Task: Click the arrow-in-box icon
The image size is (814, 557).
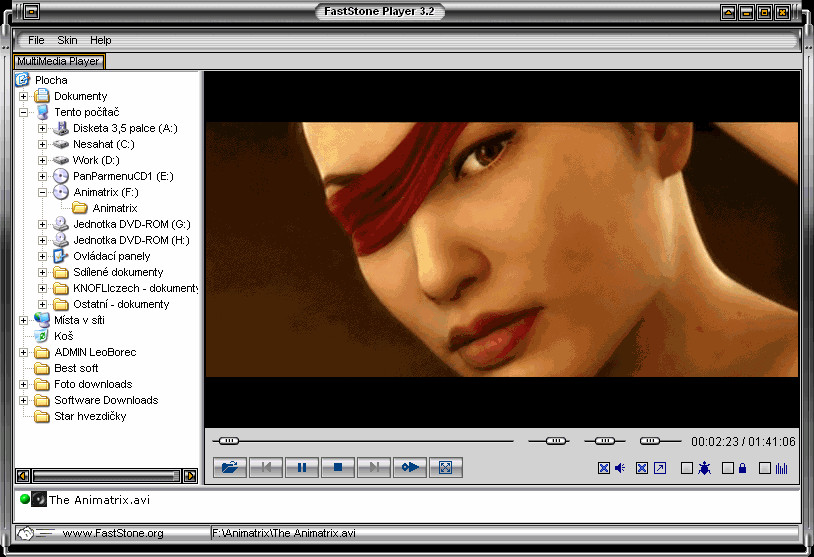Action: 660,468
